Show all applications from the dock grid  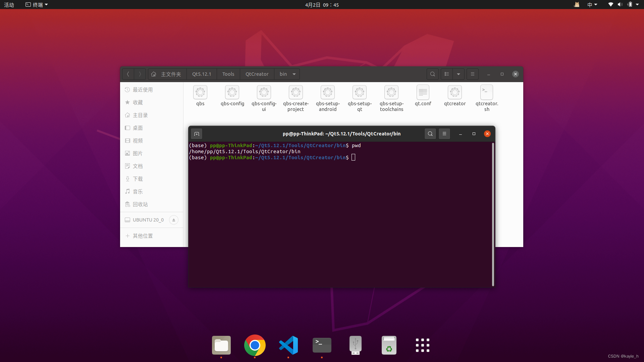click(x=422, y=345)
